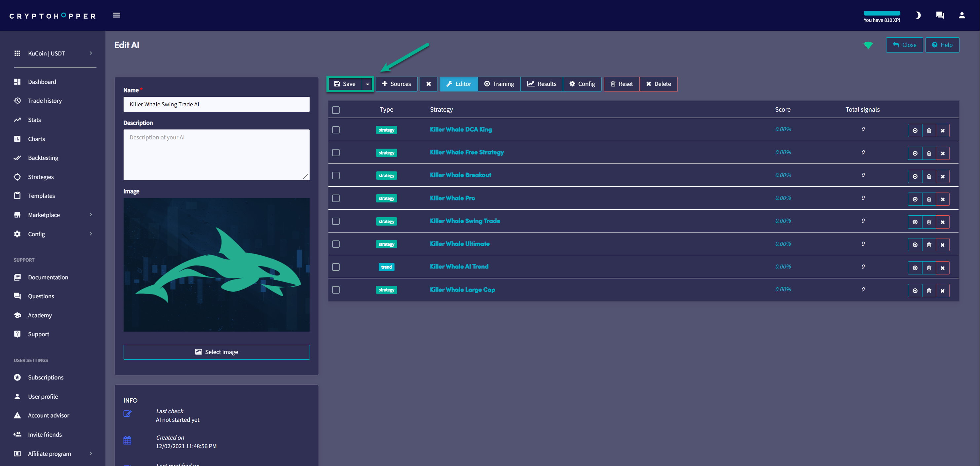Click trash icon for Killer Whale Breakout
The width and height of the screenshot is (980, 466).
(x=929, y=176)
